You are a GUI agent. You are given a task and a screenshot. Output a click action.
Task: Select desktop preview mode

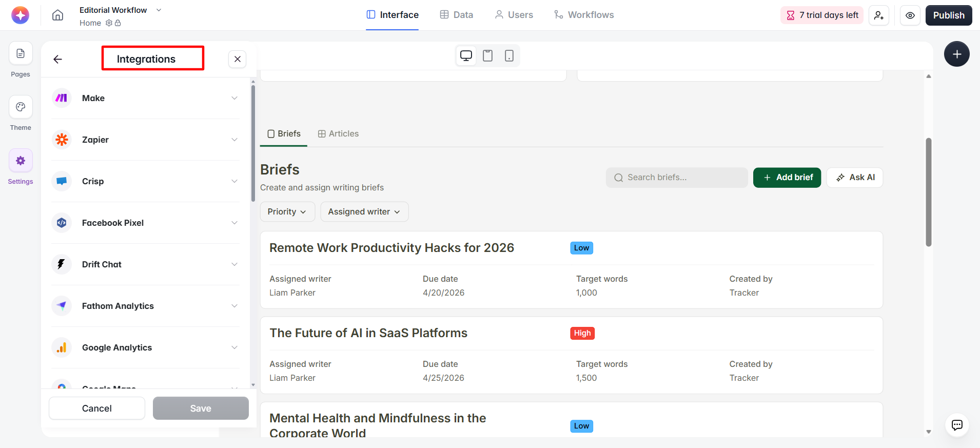[x=466, y=55]
